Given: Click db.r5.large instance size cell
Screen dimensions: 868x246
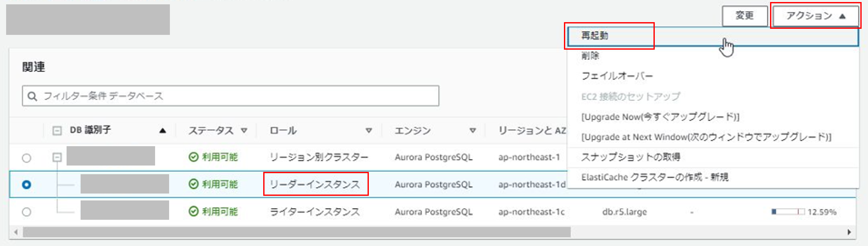Looking at the screenshot, I should point(624,212).
